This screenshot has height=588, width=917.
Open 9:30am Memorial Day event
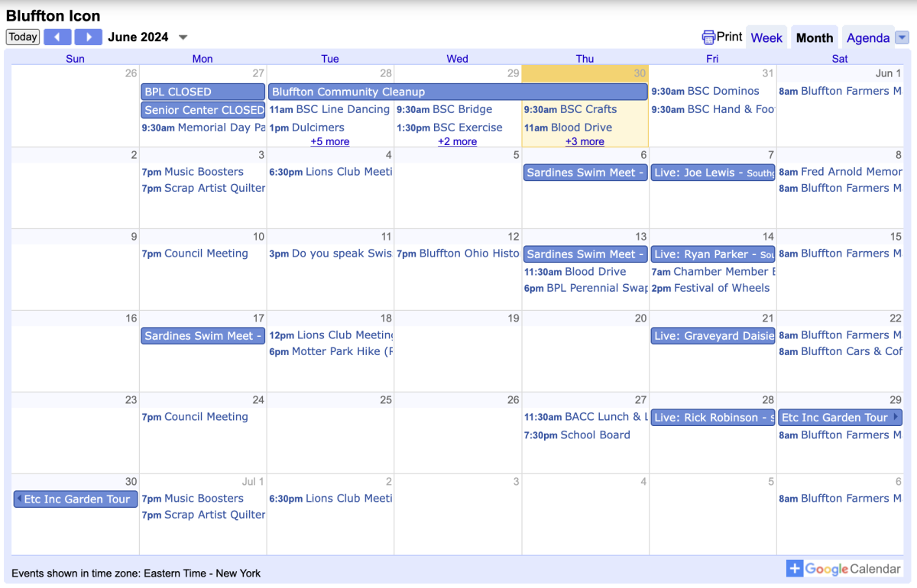pyautogui.click(x=203, y=128)
